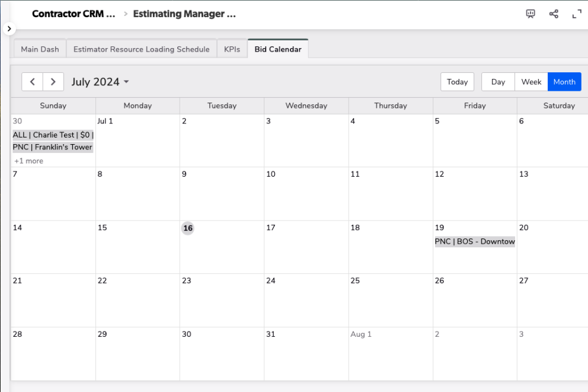
Task: Click the Contractor CRM breadcrumb link
Action: point(73,14)
